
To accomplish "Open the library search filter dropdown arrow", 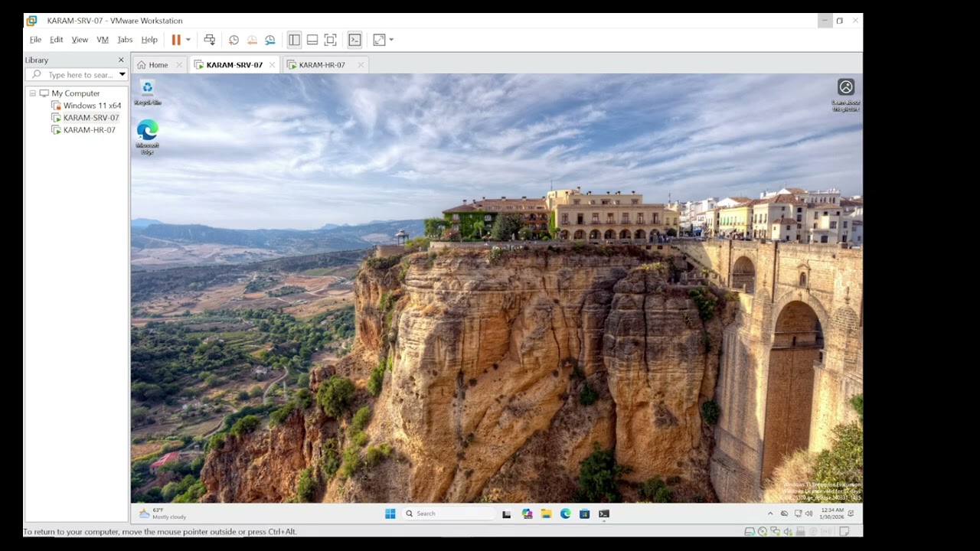I will [x=122, y=74].
